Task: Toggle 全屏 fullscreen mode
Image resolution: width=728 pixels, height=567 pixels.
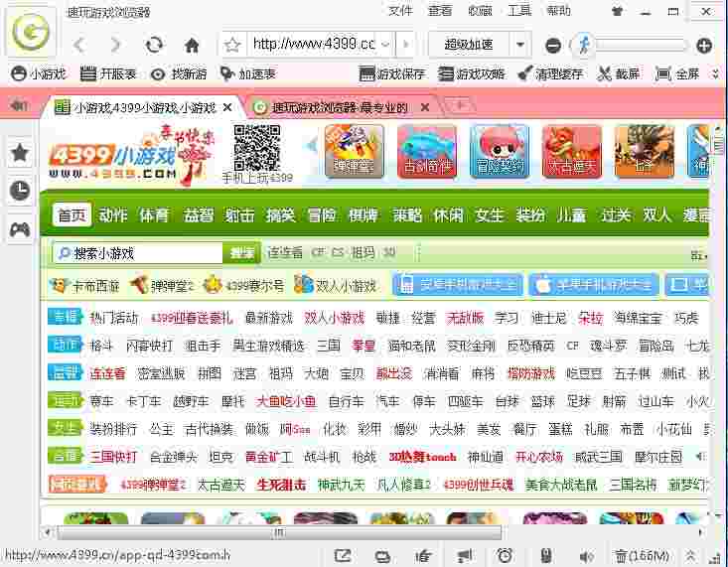Action: tap(677, 74)
